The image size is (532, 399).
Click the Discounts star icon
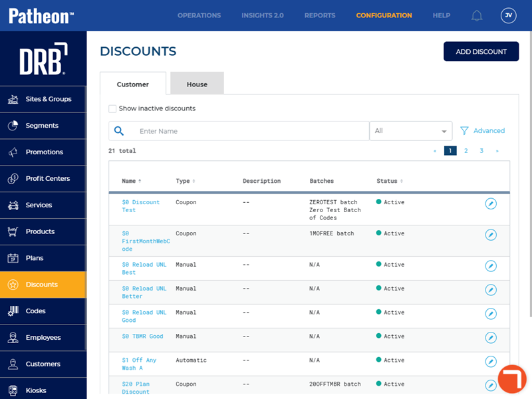click(13, 285)
